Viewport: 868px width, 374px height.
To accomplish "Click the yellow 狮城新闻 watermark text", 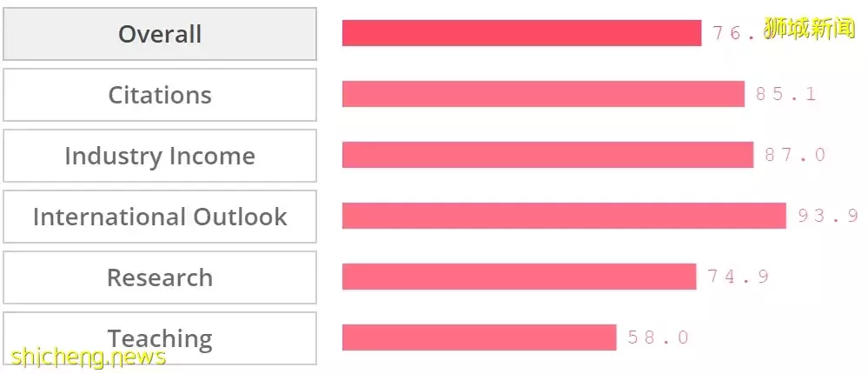I will click(x=810, y=29).
